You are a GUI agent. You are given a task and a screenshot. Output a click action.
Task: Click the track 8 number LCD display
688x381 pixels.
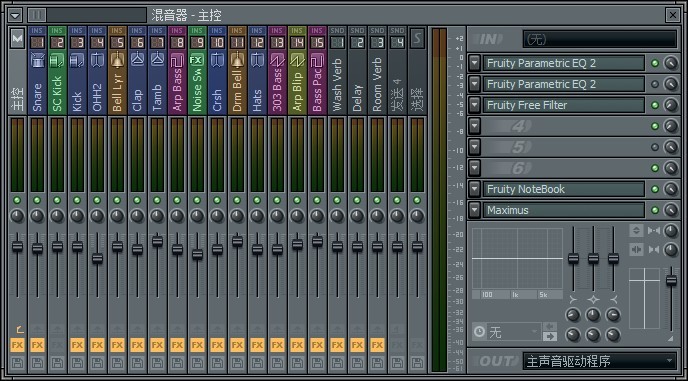point(177,43)
